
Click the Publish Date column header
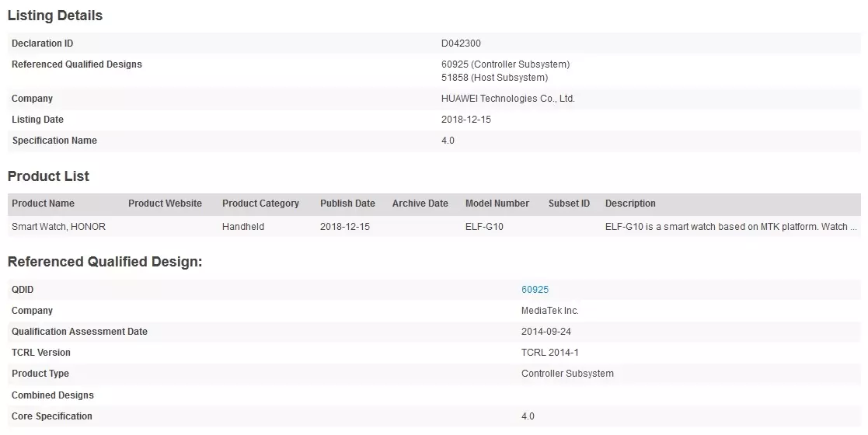tap(347, 203)
